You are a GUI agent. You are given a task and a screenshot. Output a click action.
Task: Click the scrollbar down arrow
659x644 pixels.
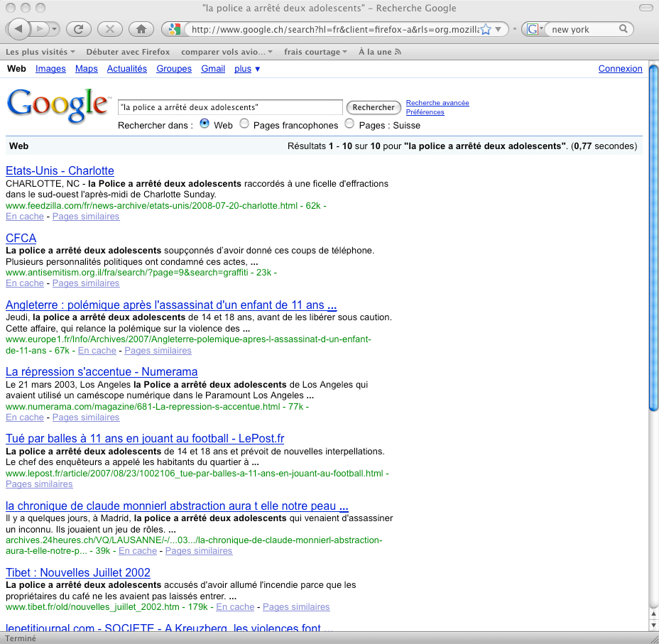coord(653,626)
